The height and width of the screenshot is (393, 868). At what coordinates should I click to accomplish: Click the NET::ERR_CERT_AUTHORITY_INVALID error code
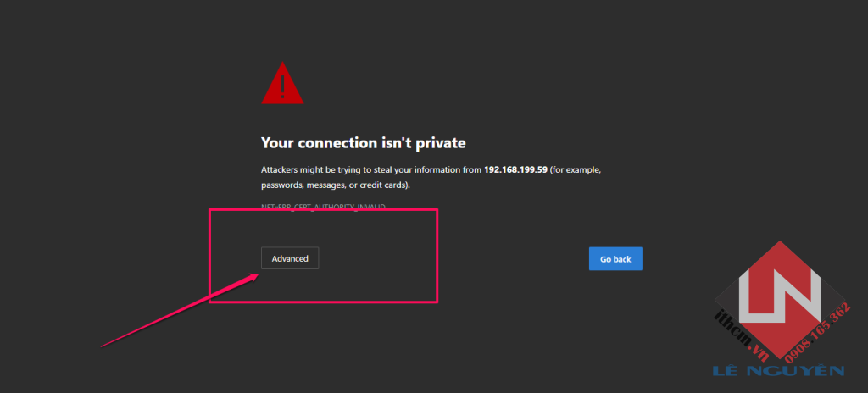pyautogui.click(x=323, y=207)
